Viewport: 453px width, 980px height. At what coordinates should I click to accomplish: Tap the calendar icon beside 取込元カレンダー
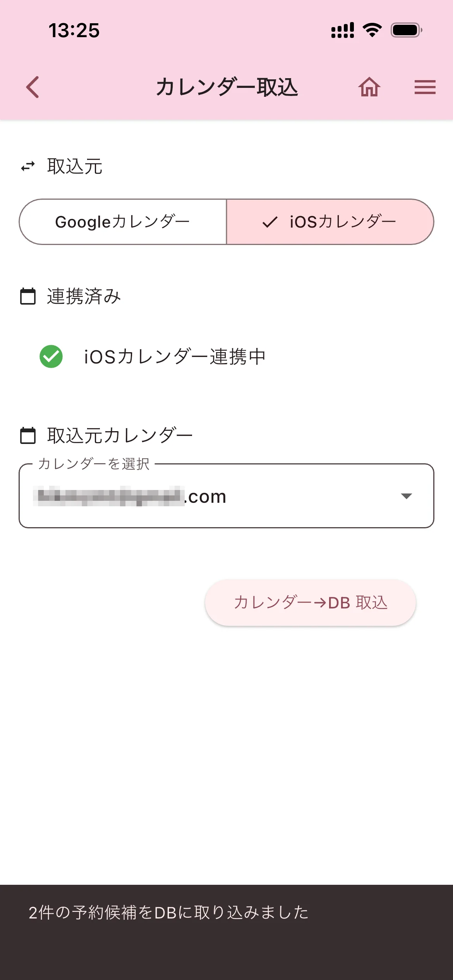(x=28, y=435)
